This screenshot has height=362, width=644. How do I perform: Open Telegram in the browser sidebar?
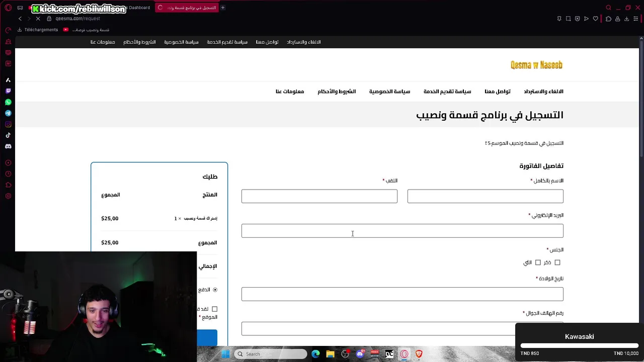[8, 113]
